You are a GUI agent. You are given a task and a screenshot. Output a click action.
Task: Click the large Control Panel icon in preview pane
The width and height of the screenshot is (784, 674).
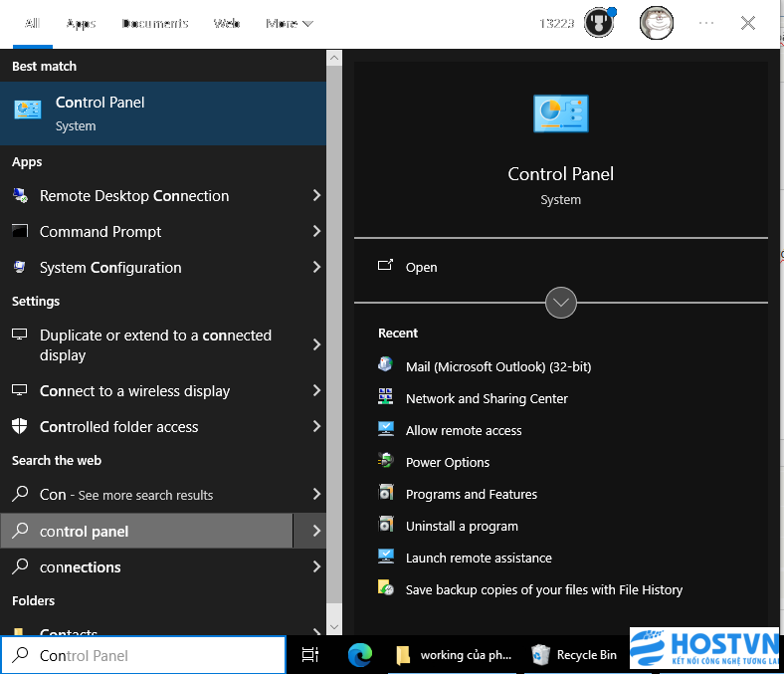pos(561,113)
